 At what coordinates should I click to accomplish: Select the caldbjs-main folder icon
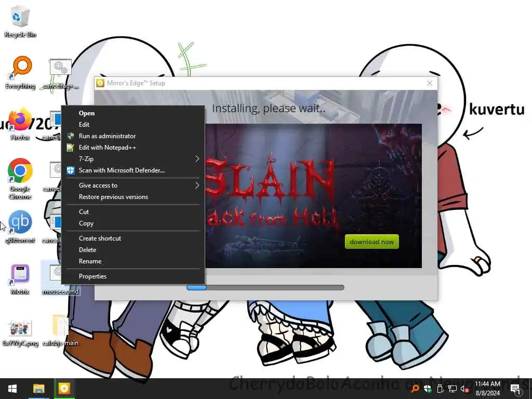pos(60,330)
